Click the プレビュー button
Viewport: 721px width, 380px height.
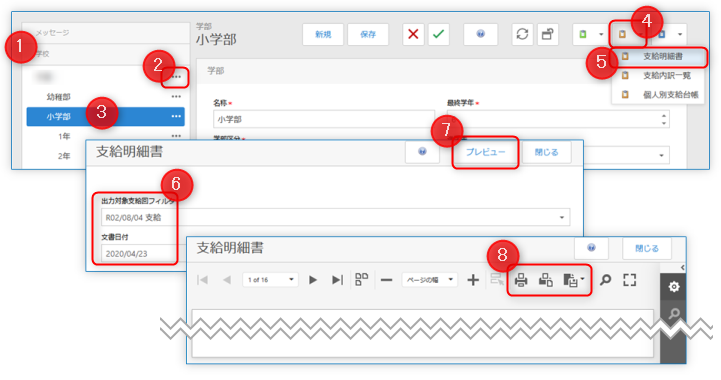(x=485, y=152)
